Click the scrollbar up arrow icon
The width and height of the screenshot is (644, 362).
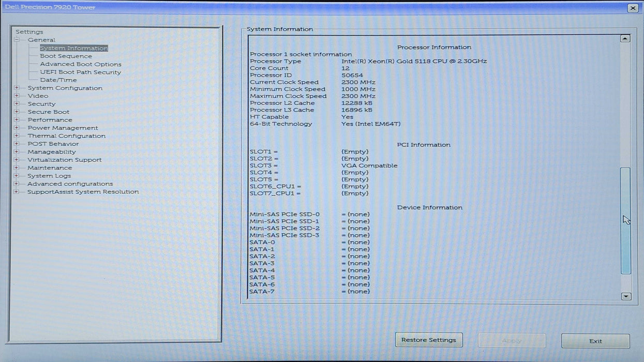(x=625, y=38)
